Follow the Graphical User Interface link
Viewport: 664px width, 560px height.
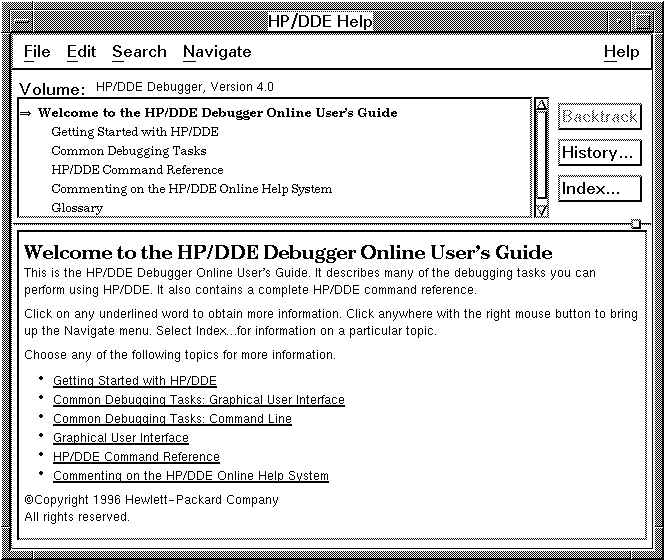tap(121, 438)
